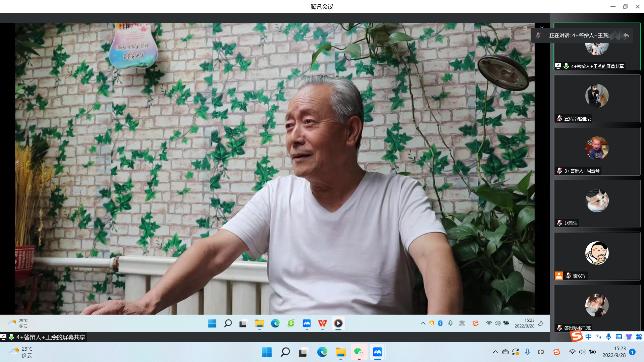Click sync icon with orange dot in tray
The width and height of the screenshot is (644, 362).
tap(516, 352)
